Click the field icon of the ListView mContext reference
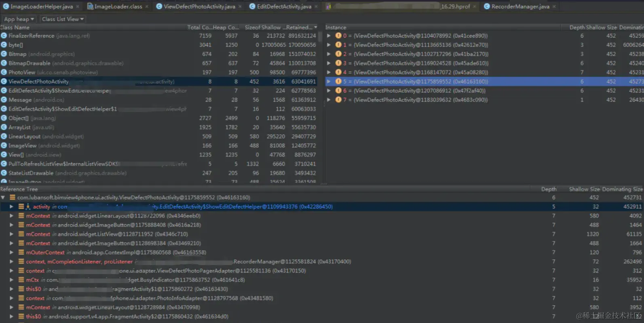The width and height of the screenshot is (644, 323). pos(21,234)
